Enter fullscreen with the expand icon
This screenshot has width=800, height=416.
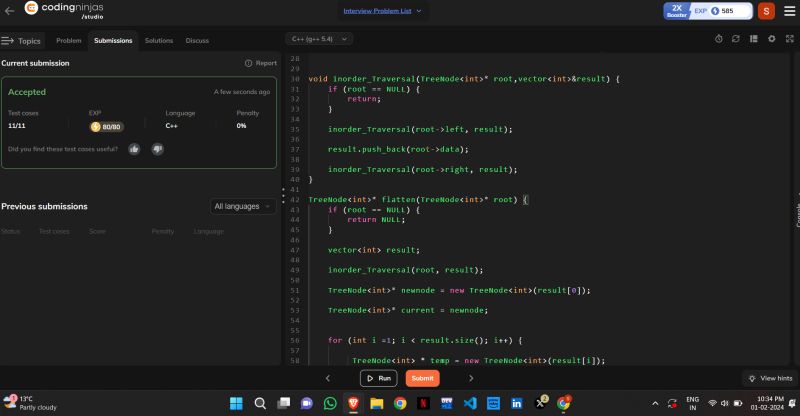click(x=789, y=39)
